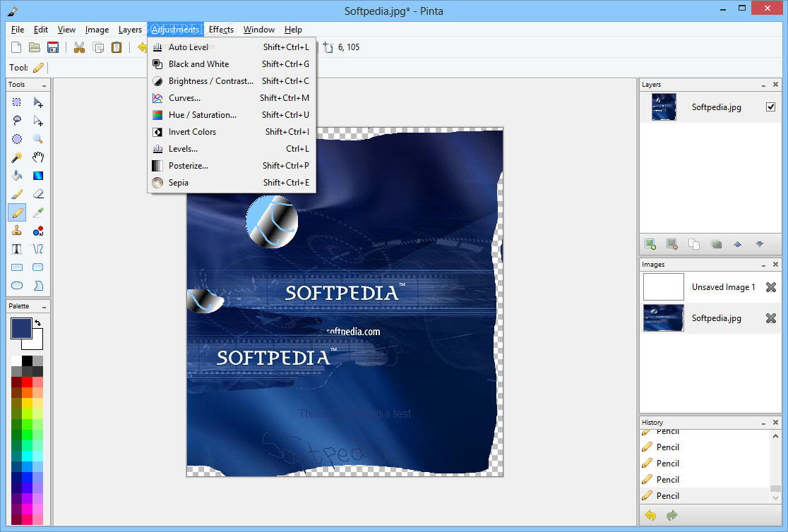This screenshot has height=532, width=788.
Task: Delete the layer with Layers panel icon
Action: [x=672, y=244]
